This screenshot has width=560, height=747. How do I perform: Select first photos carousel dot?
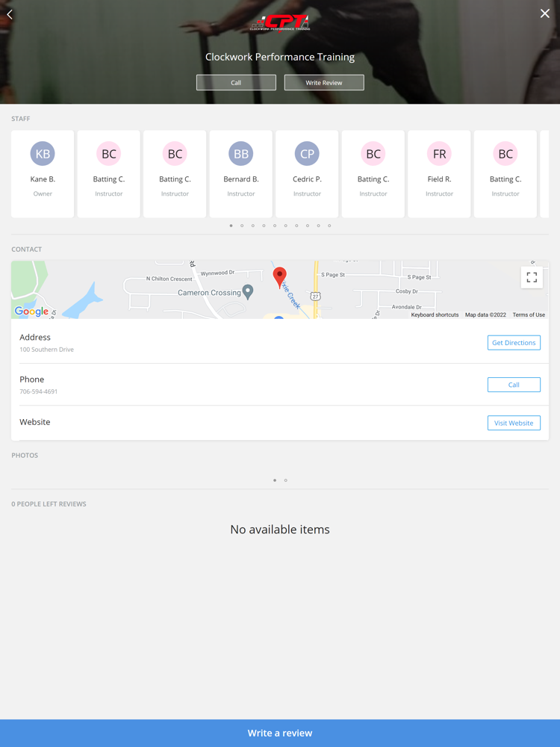click(x=275, y=480)
